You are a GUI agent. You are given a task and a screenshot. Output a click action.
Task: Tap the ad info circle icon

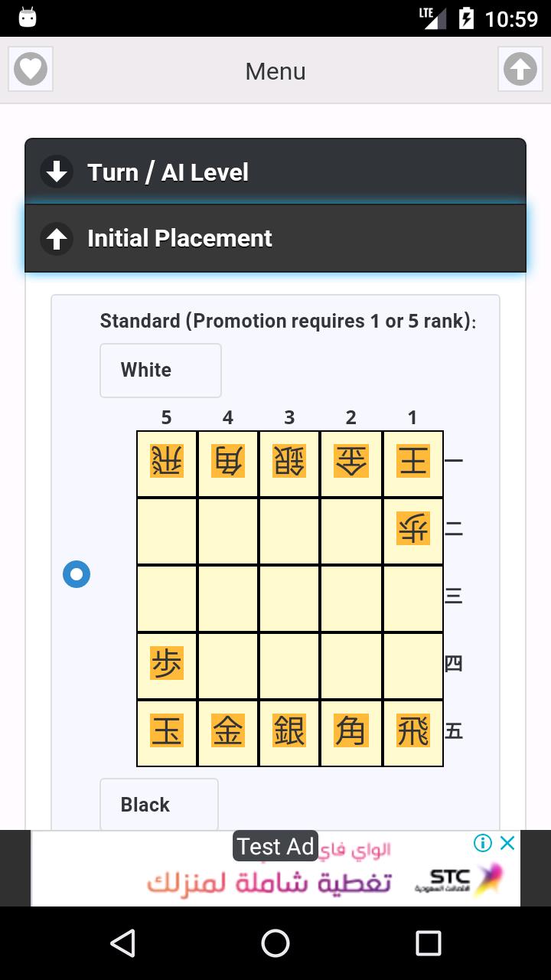pyautogui.click(x=482, y=843)
